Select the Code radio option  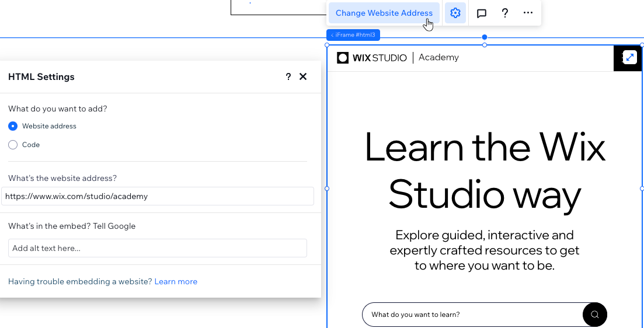[x=13, y=145]
